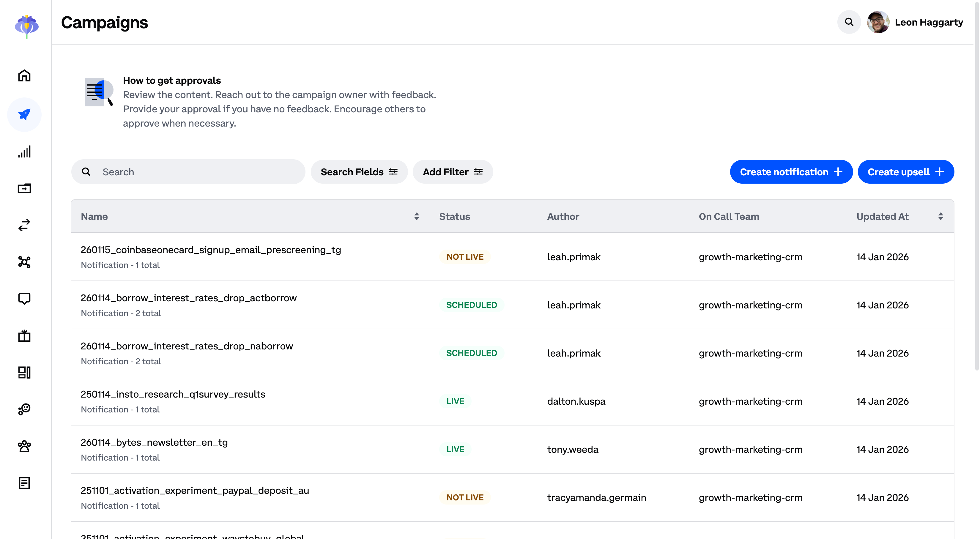Image resolution: width=980 pixels, height=539 pixels.
Task: Click the How to get approvals heading
Action: click(171, 80)
